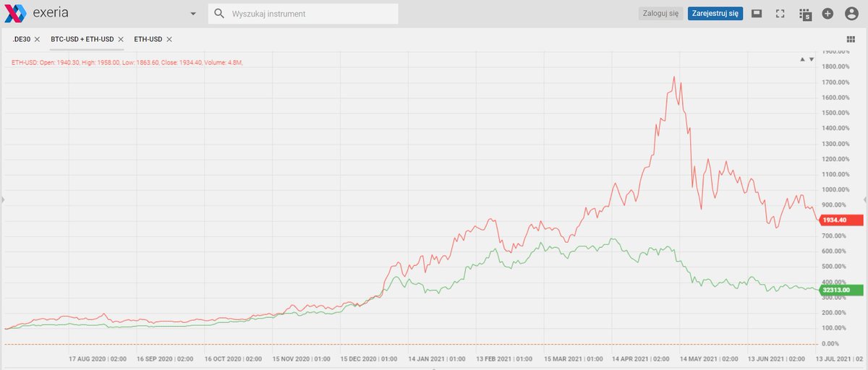This screenshot has height=370, width=868.
Task: Click the down triangle arrow above price axis
Action: 811,60
